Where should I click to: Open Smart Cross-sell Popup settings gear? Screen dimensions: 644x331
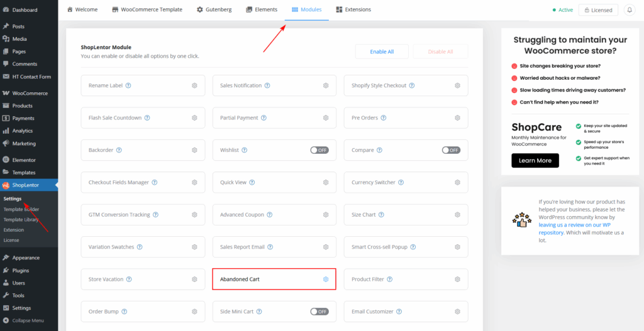[x=457, y=247]
